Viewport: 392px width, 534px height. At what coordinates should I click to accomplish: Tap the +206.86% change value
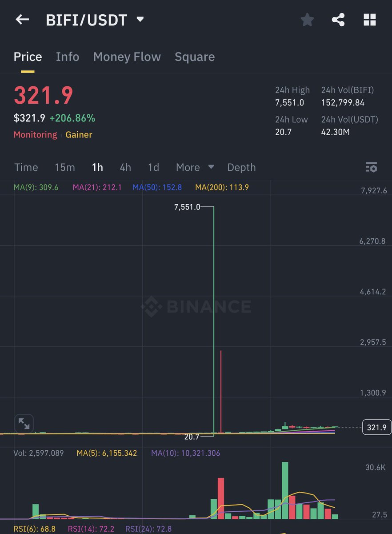tap(72, 118)
